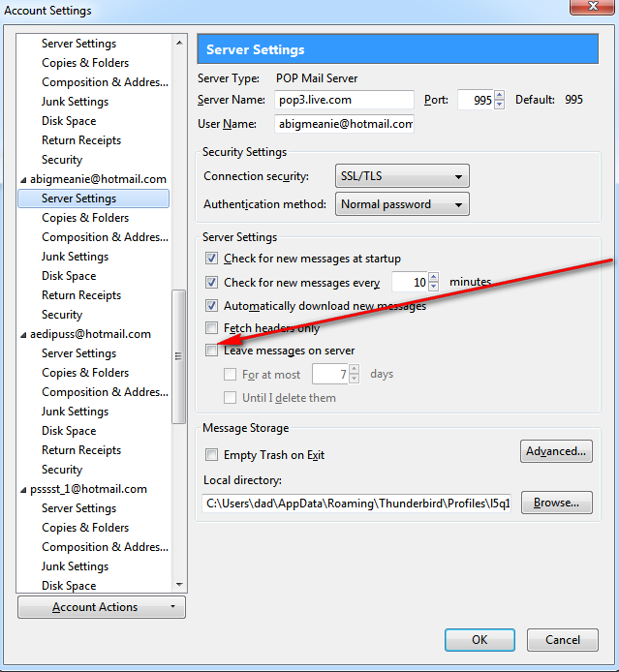Collapse aedipuss@hotmail.com account tree
619x672 pixels.
click(x=23, y=335)
